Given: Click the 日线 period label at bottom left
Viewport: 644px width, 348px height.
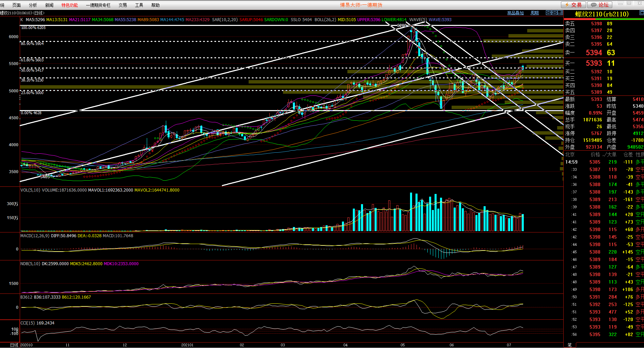Looking at the screenshot, I should tap(14, 345).
